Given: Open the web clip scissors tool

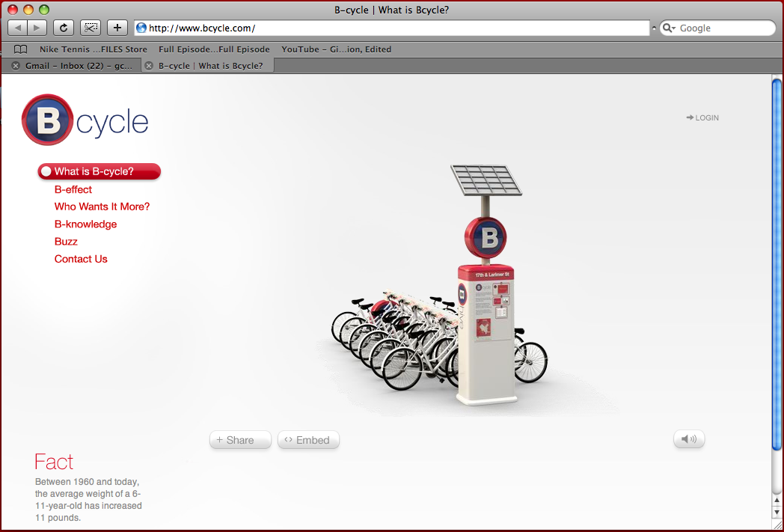Looking at the screenshot, I should tap(91, 28).
